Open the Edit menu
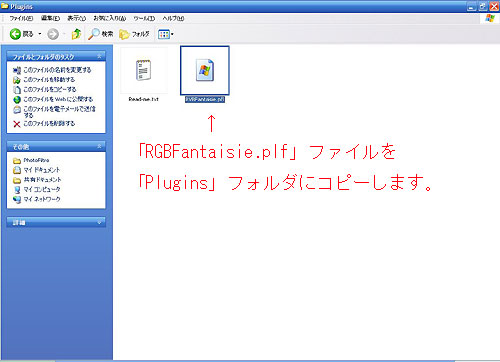This screenshot has height=362, width=500. [50, 18]
